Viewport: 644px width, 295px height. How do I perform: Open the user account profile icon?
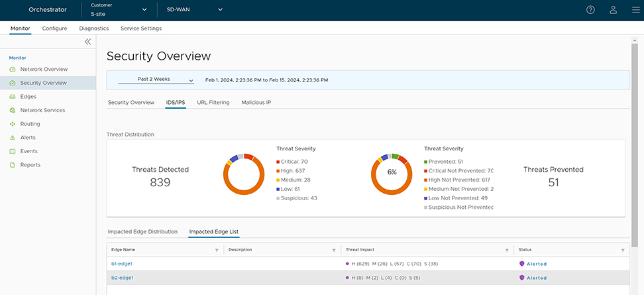point(613,10)
